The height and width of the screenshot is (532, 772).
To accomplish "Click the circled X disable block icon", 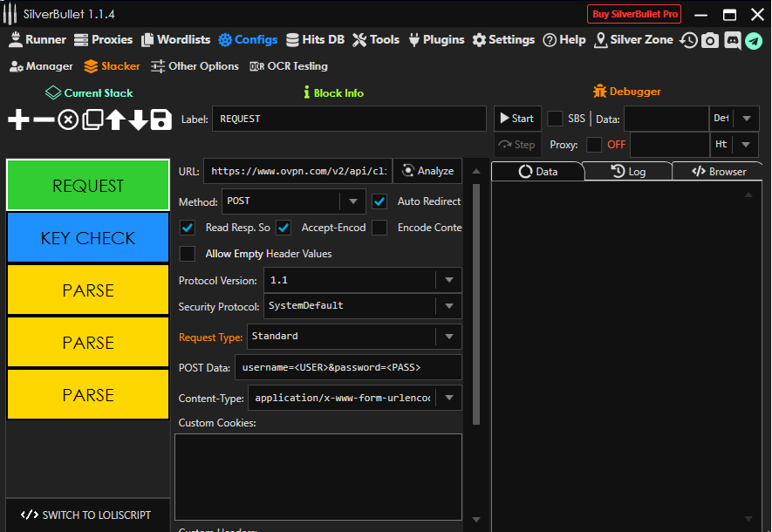I will pos(68,120).
